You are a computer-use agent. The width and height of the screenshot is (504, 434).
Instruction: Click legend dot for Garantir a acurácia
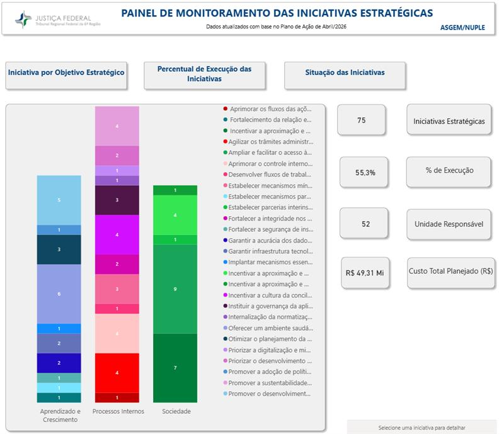(x=226, y=240)
